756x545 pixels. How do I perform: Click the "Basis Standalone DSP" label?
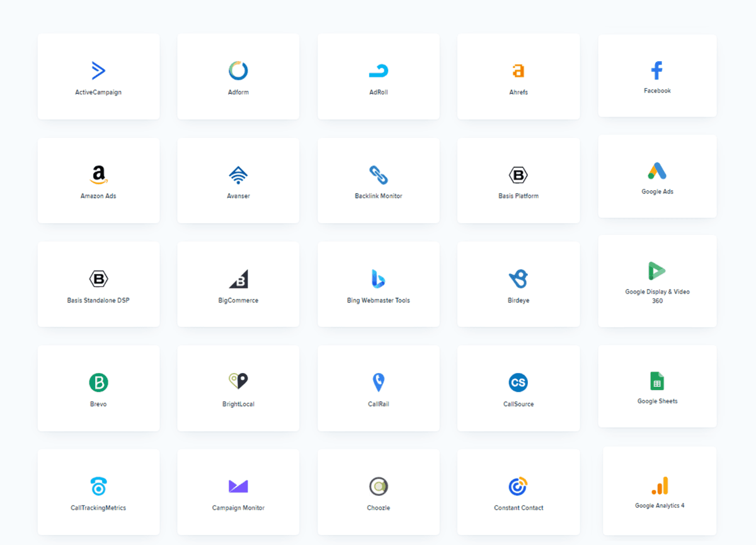click(98, 301)
